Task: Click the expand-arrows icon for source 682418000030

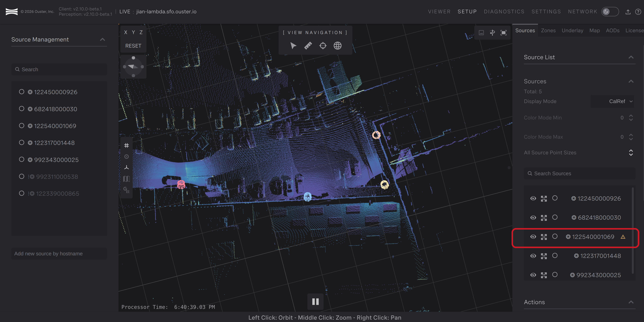Action: 544,218
